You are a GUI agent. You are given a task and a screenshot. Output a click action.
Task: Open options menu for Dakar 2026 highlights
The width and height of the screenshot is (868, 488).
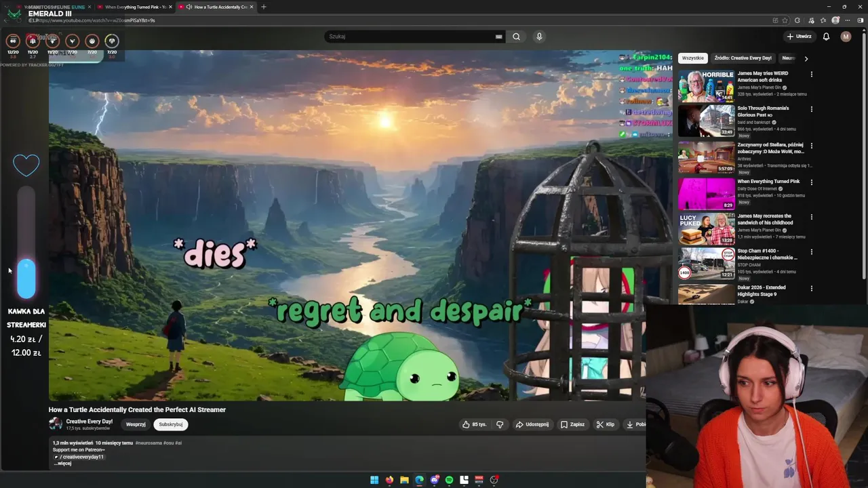click(x=811, y=289)
